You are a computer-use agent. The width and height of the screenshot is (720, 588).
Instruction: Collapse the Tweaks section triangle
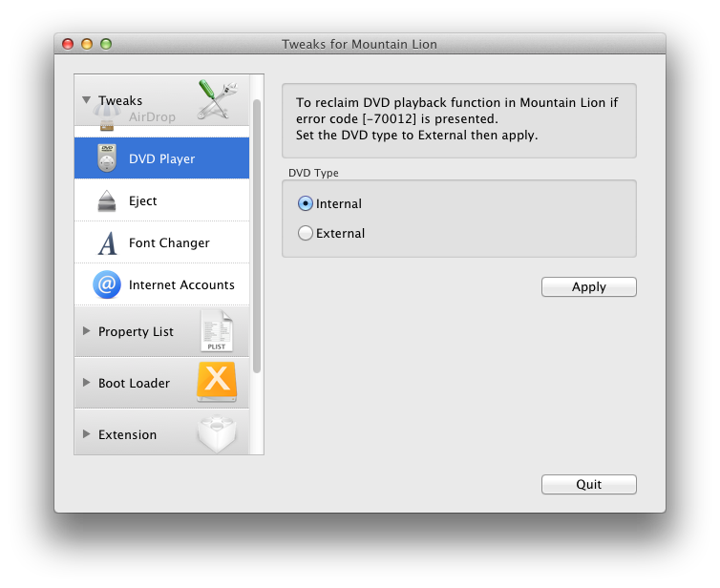(x=86, y=99)
